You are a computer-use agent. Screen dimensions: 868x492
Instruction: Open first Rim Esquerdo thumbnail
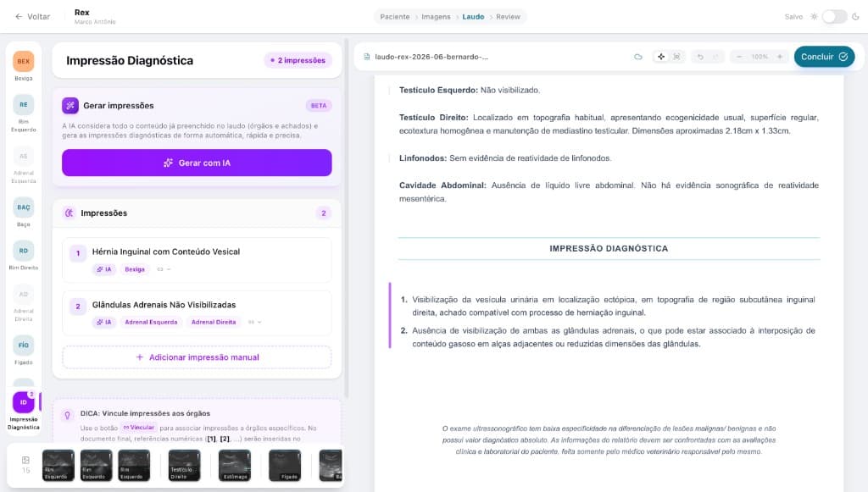(58, 465)
